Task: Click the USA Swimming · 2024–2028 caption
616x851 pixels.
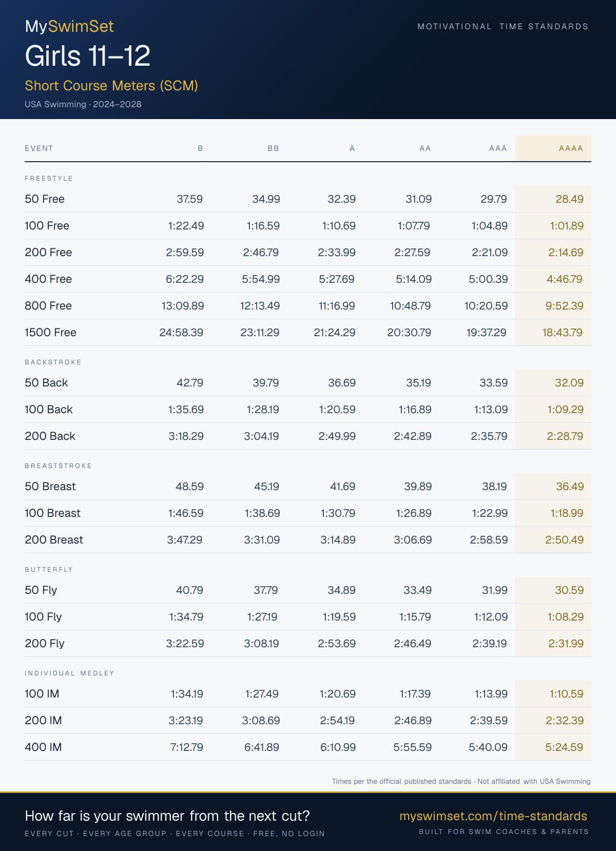Action: point(83,104)
